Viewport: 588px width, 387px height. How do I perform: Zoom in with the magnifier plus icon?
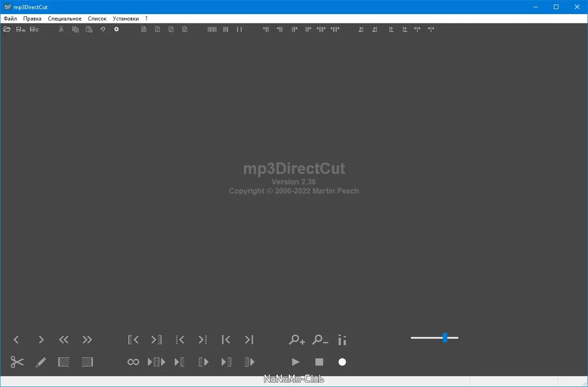(x=297, y=340)
